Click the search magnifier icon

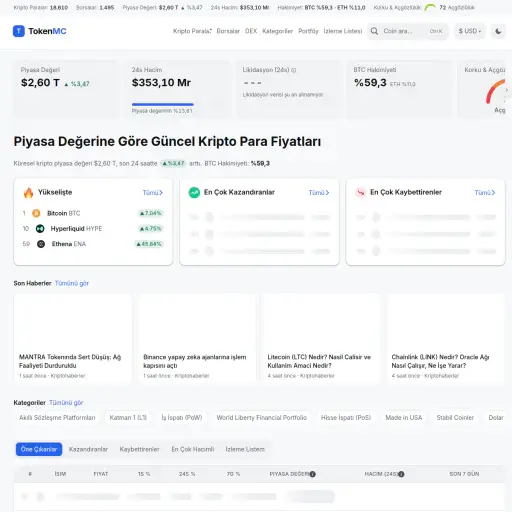(x=374, y=31)
